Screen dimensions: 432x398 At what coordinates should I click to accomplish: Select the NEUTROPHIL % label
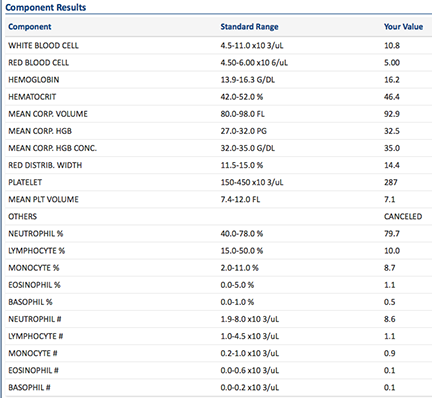click(36, 234)
